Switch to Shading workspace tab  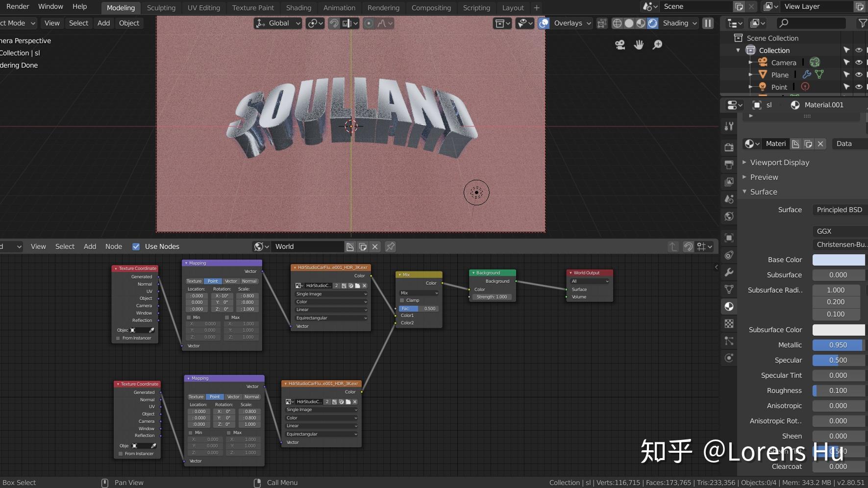298,8
